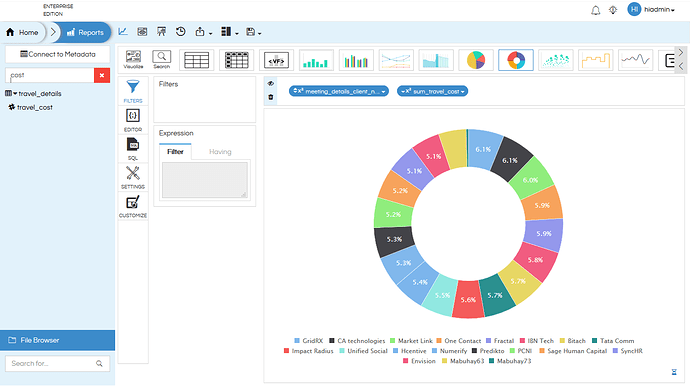Collapse the travel_details table tree
Image resolution: width=690 pixels, height=387 pixels.
15,93
